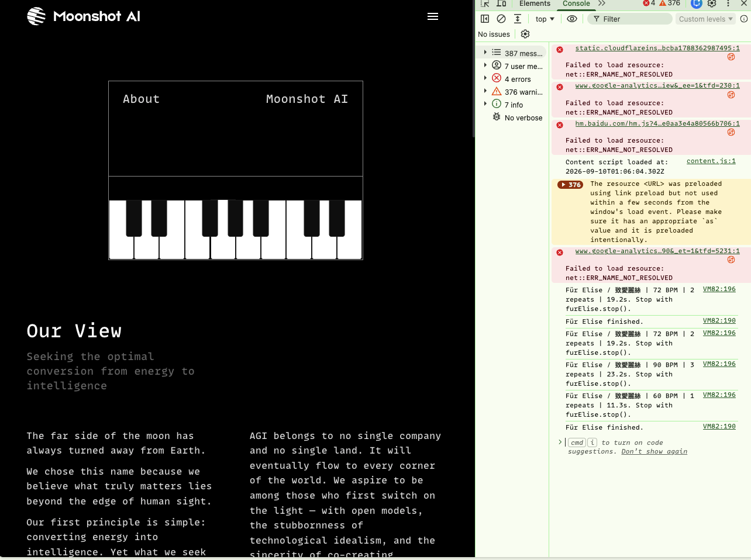Click the Moonshot AI wordmark in the header

[x=97, y=16]
